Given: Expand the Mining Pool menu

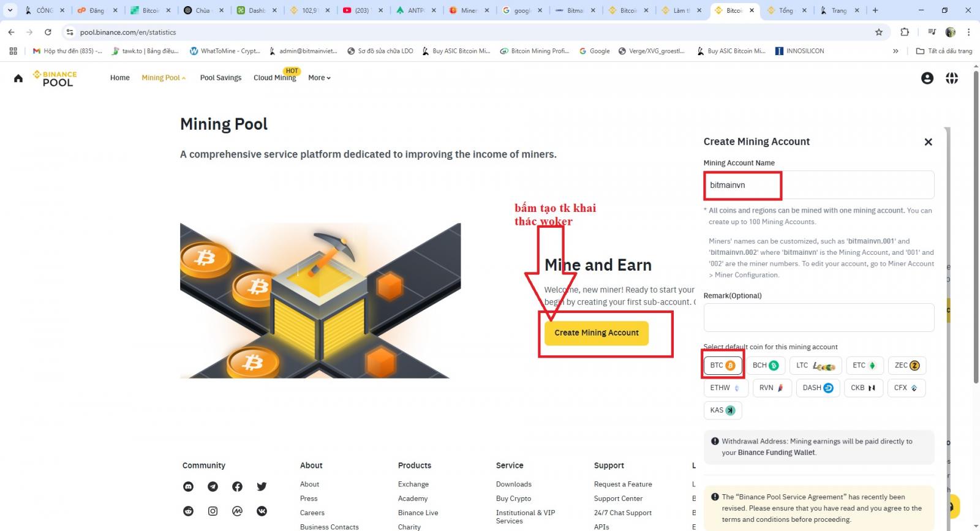Looking at the screenshot, I should [x=164, y=78].
